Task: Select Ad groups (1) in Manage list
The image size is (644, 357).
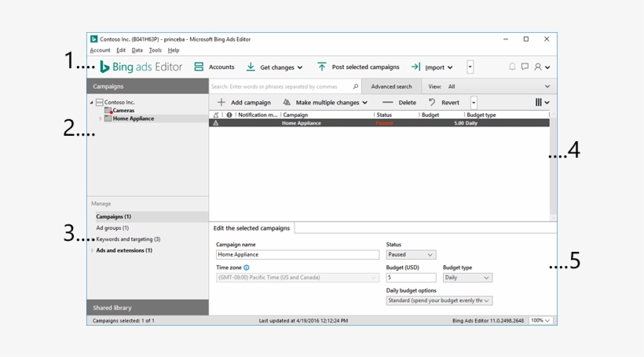Action: tap(112, 228)
